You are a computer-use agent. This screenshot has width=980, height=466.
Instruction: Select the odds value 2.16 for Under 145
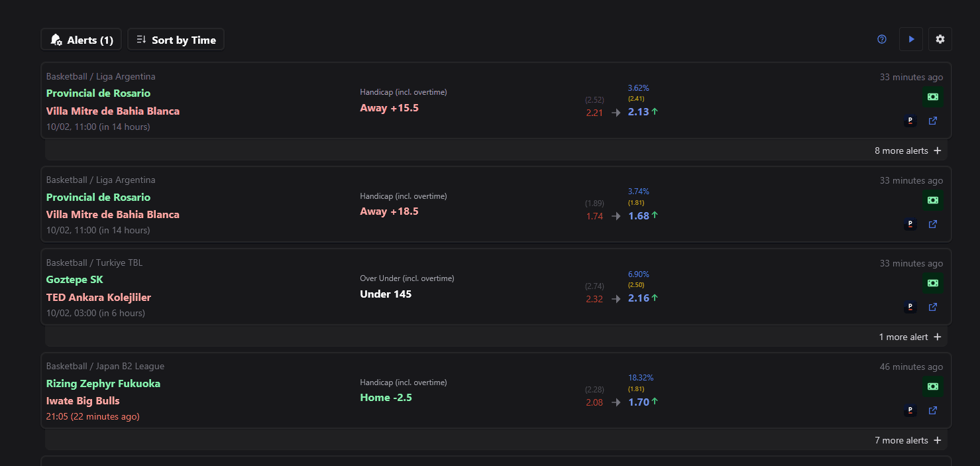(638, 298)
